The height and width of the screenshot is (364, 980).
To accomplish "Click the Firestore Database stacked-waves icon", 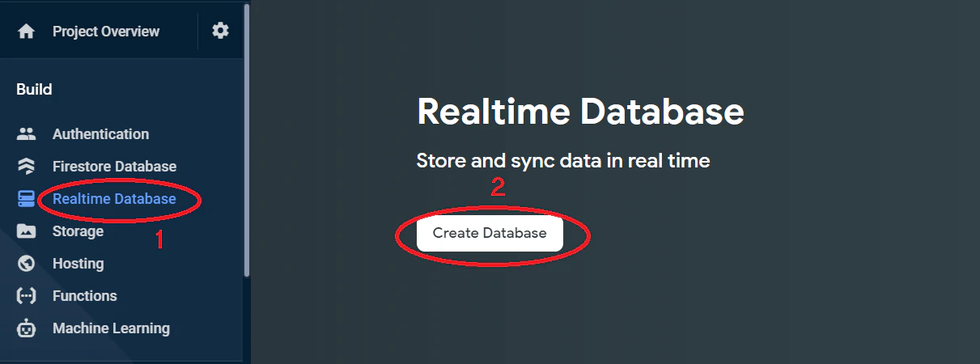I will (27, 167).
